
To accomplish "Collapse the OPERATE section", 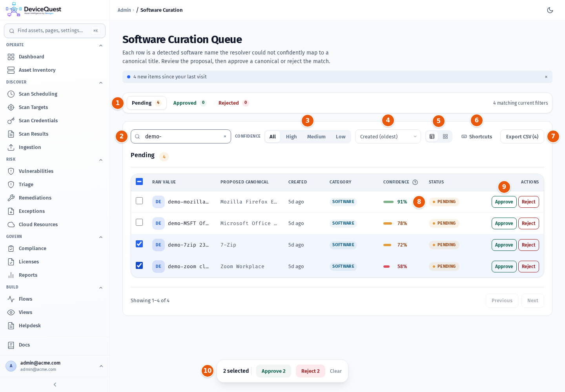I will 101,45.
